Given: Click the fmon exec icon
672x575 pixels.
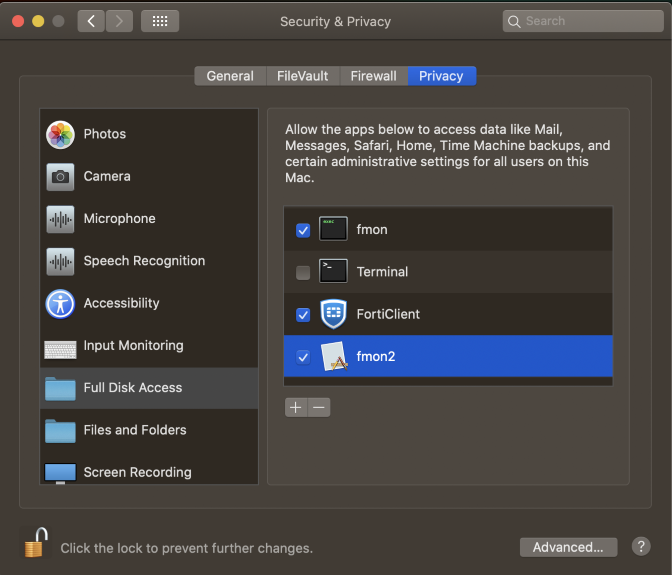Looking at the screenshot, I should pos(333,229).
